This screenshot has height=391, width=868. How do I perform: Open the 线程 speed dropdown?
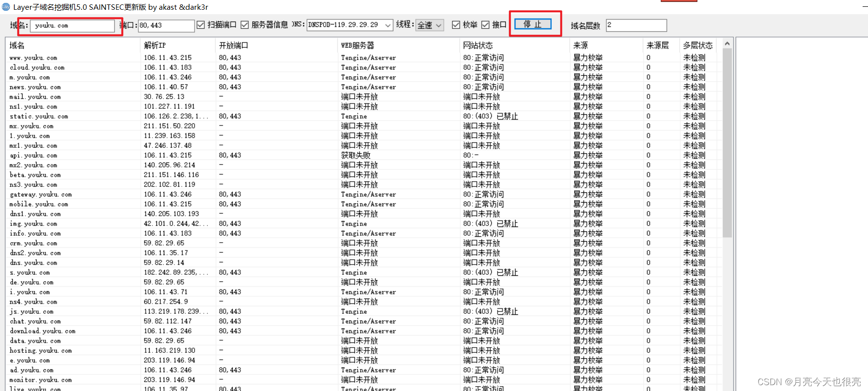[438, 25]
